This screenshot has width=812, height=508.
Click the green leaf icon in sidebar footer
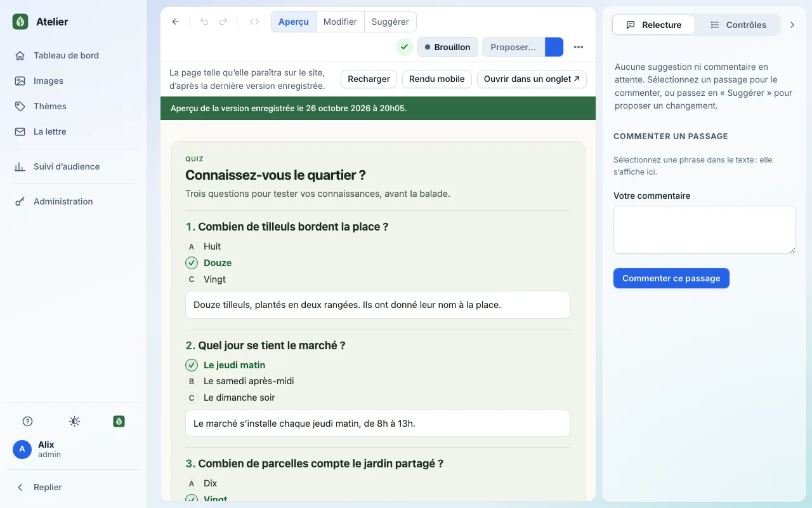[119, 421]
